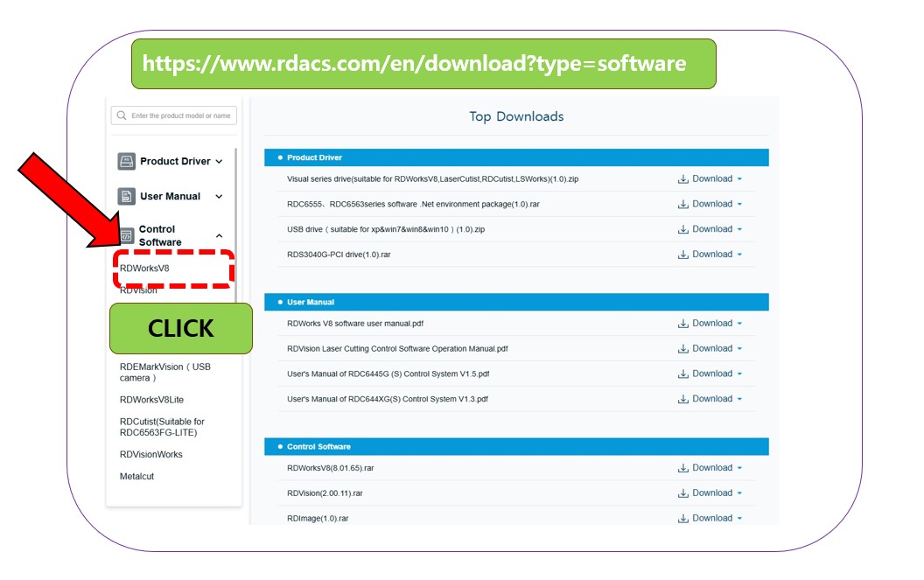Click the product model search field
Image resolution: width=924 pixels, height=580 pixels.
pyautogui.click(x=180, y=115)
